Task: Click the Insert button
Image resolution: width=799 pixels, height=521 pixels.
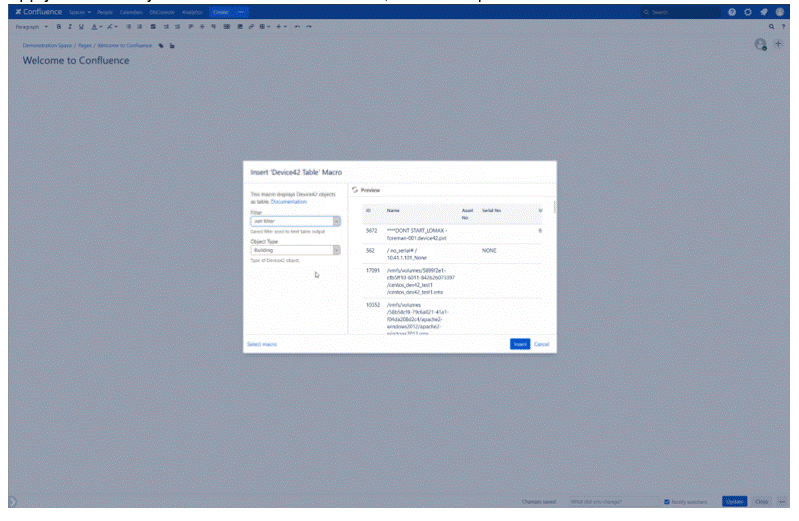Action: coord(519,344)
